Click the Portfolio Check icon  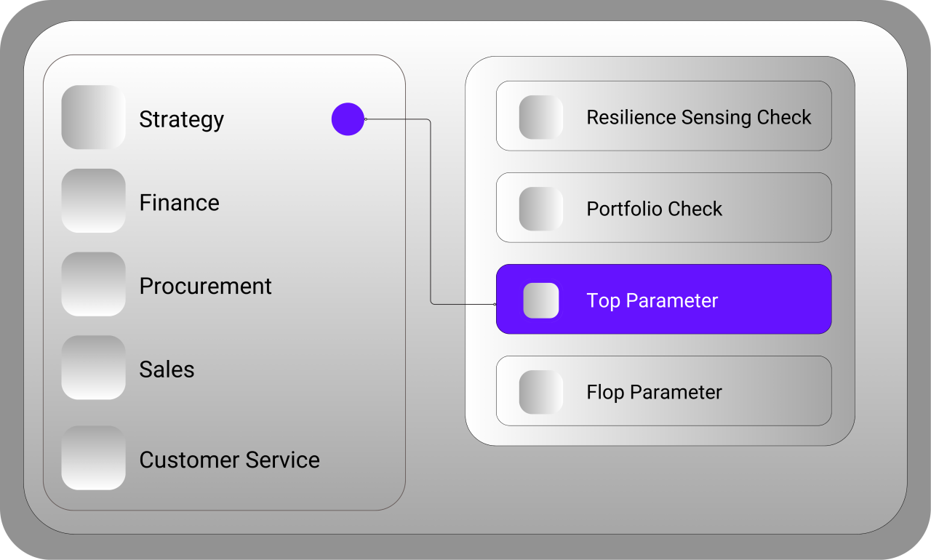pos(541,209)
